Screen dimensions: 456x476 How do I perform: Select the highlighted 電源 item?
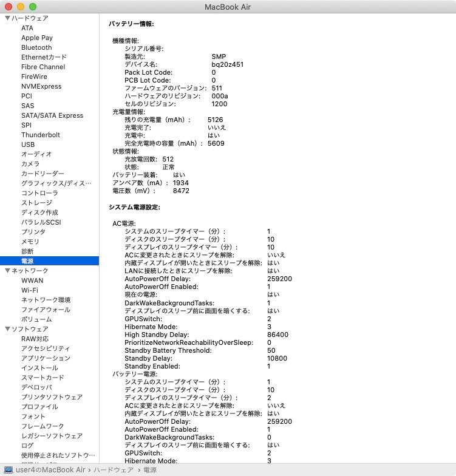coord(50,261)
